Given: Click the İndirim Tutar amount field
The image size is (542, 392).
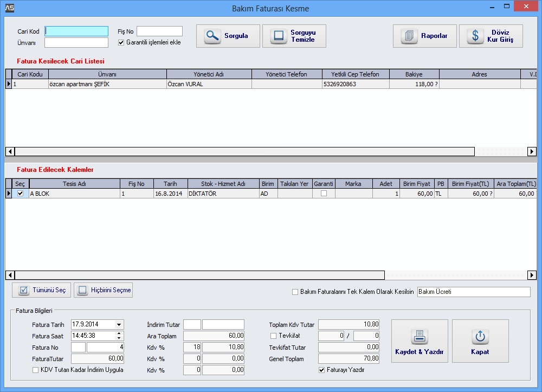Looking at the screenshot, I should coord(223,325).
